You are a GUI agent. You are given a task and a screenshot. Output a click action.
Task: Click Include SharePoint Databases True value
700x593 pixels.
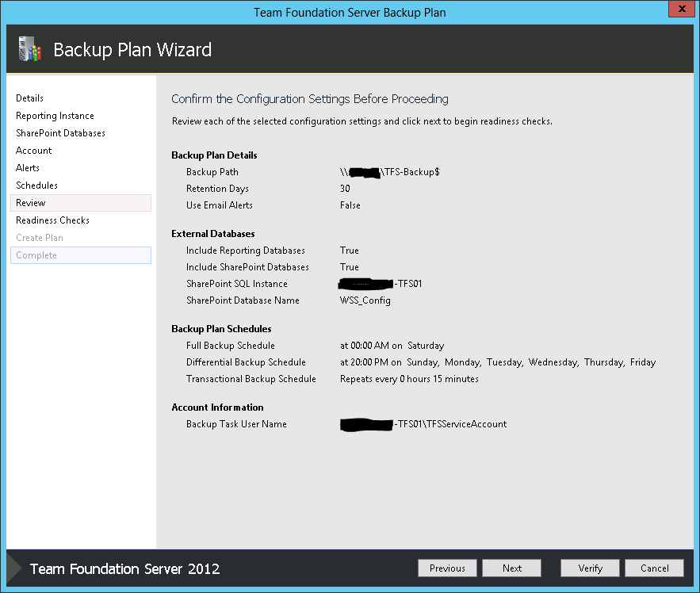pyautogui.click(x=349, y=267)
